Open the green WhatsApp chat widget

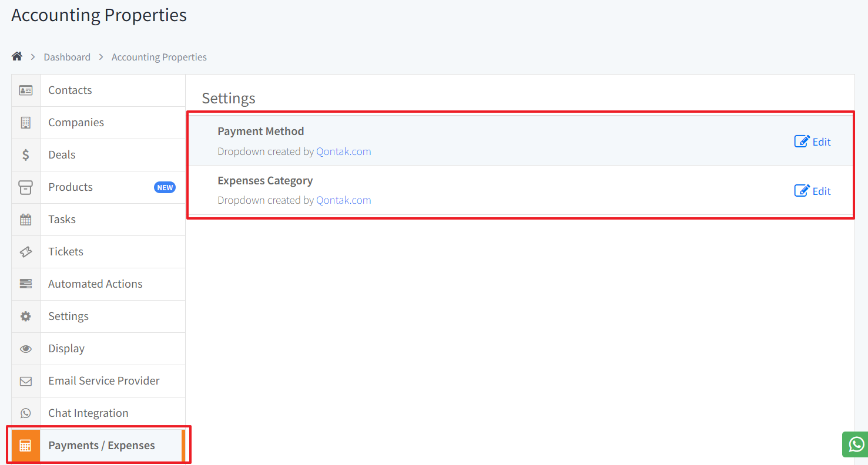(855, 444)
